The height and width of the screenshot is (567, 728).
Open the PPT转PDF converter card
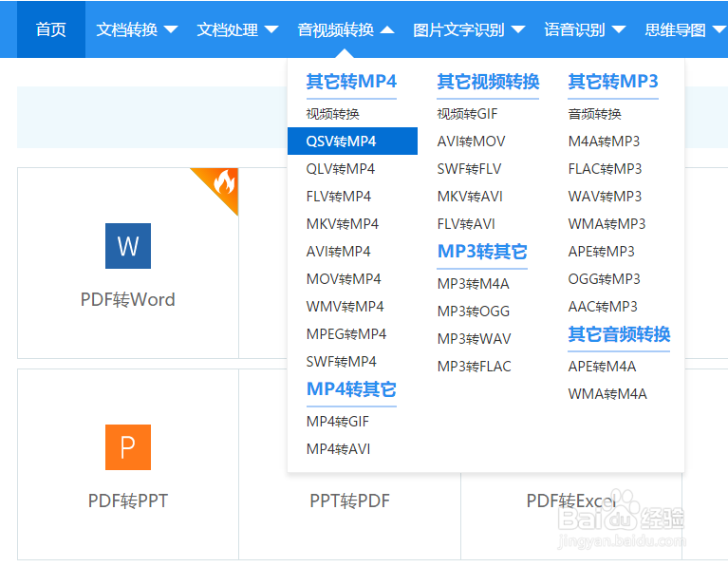pos(349,501)
